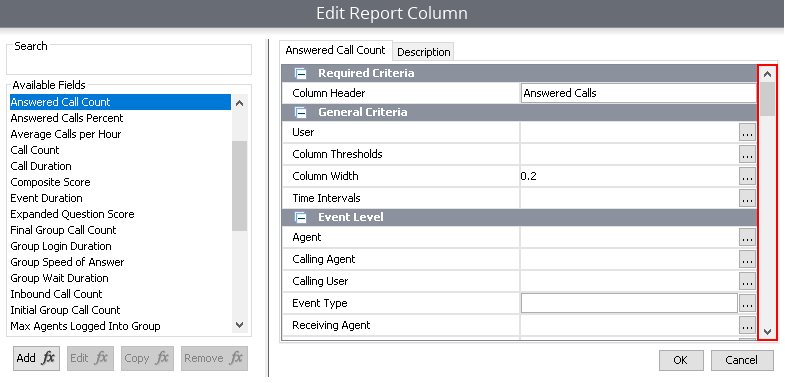This screenshot has height=383, width=785.
Task: Collapse the Required Criteria section
Action: click(301, 74)
